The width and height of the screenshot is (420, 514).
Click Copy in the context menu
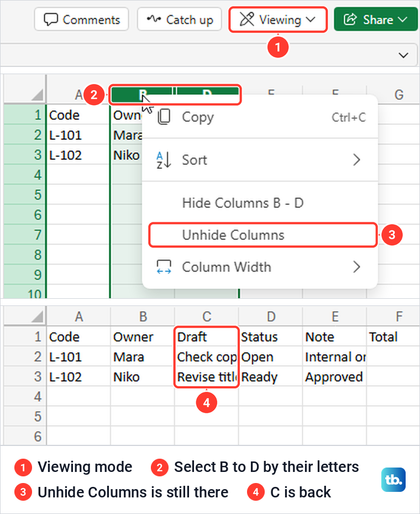[x=260, y=117]
